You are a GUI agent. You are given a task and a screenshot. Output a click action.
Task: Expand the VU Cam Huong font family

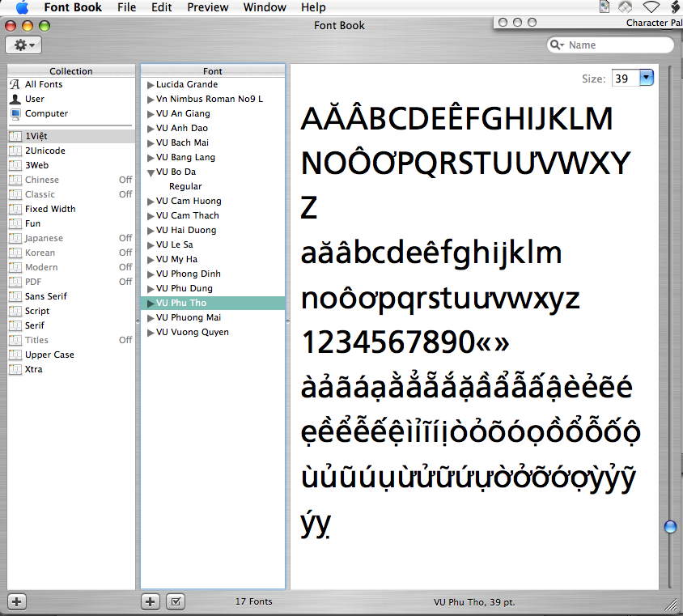tap(151, 202)
